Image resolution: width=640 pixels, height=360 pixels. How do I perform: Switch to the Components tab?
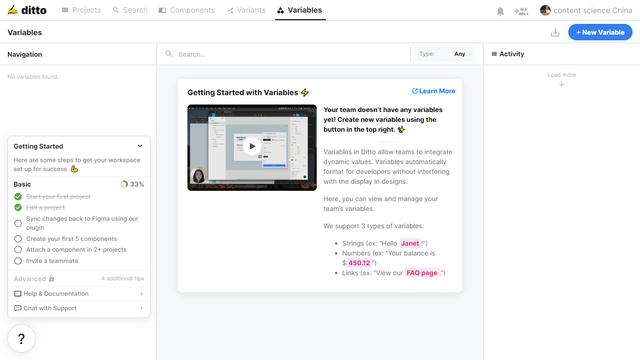click(x=187, y=10)
